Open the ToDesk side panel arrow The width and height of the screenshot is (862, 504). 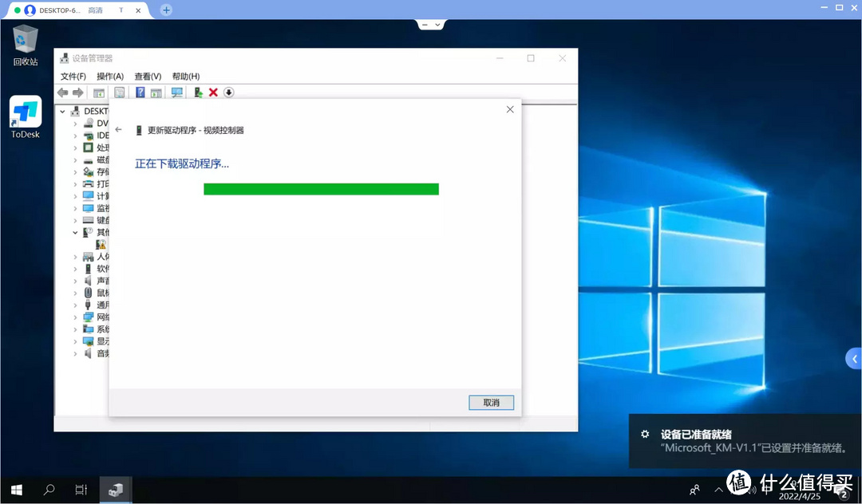[854, 359]
